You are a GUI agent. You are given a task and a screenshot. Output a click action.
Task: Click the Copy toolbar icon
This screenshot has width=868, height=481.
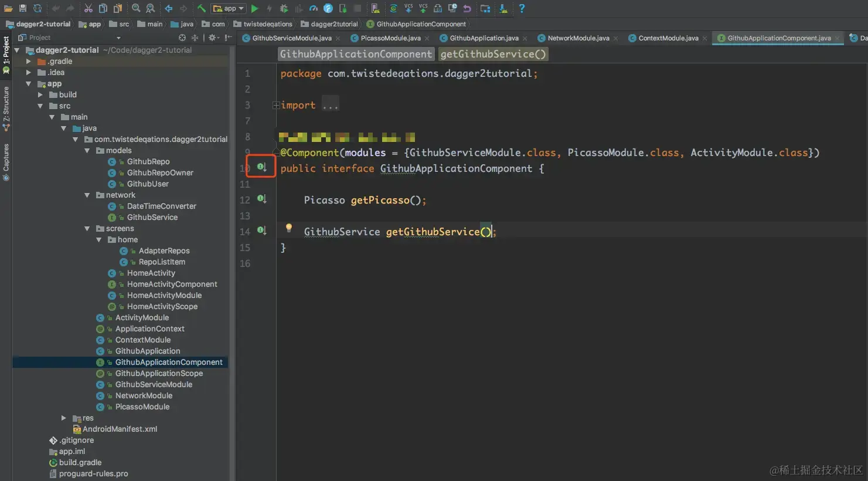click(103, 8)
